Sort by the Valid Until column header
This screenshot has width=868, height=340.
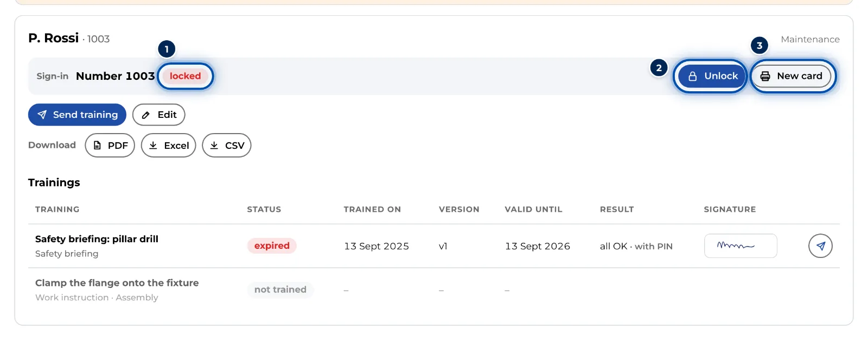pyautogui.click(x=533, y=209)
